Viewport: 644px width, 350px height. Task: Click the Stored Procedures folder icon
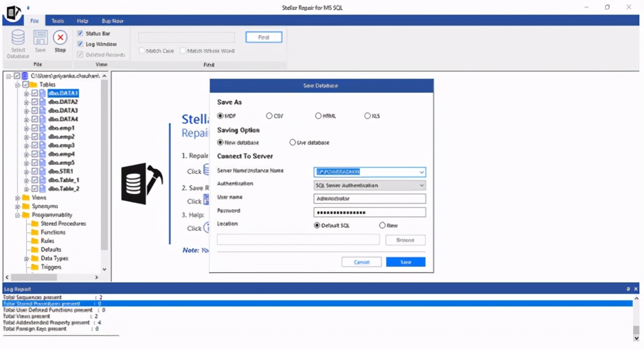35,224
